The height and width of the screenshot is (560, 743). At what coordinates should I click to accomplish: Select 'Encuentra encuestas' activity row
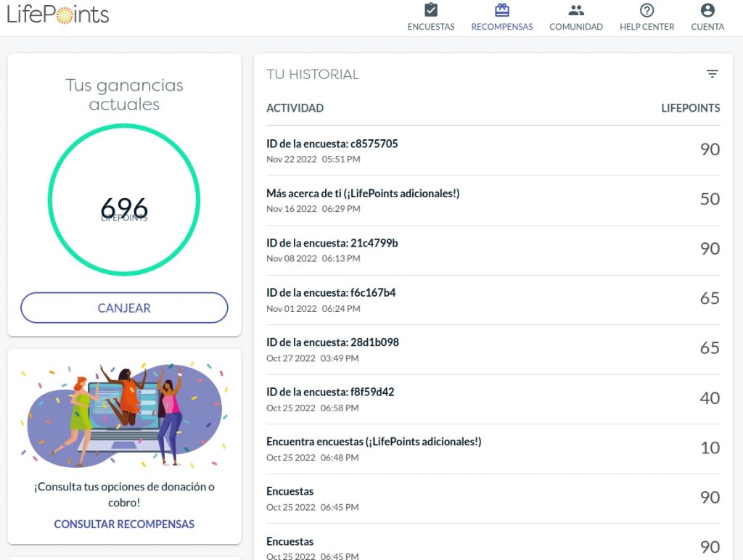[x=493, y=449]
